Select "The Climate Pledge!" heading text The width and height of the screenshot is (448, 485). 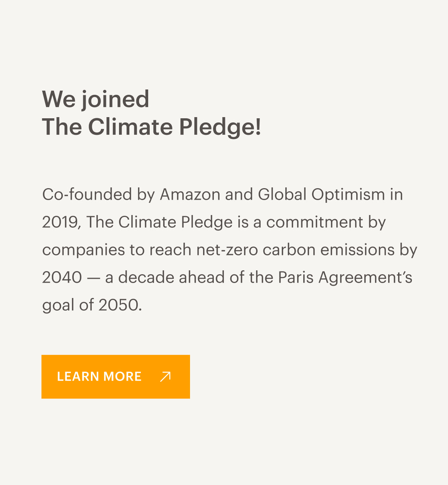point(152,127)
